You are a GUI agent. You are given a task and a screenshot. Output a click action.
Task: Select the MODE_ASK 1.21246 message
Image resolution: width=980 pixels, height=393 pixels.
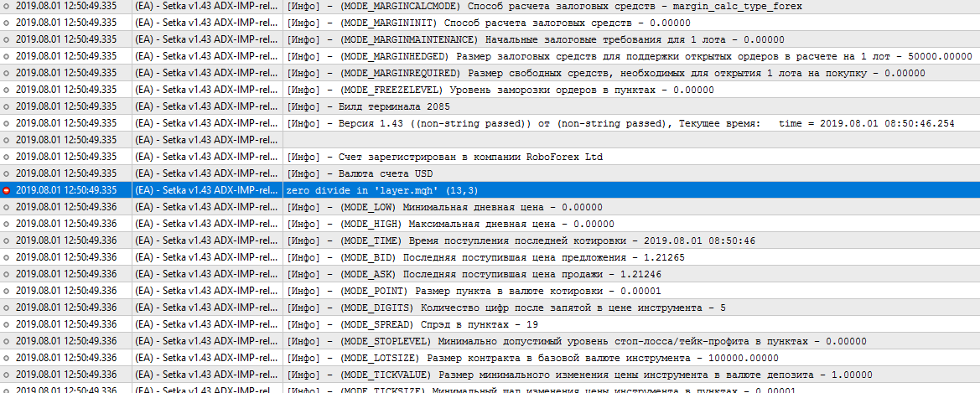pos(474,274)
